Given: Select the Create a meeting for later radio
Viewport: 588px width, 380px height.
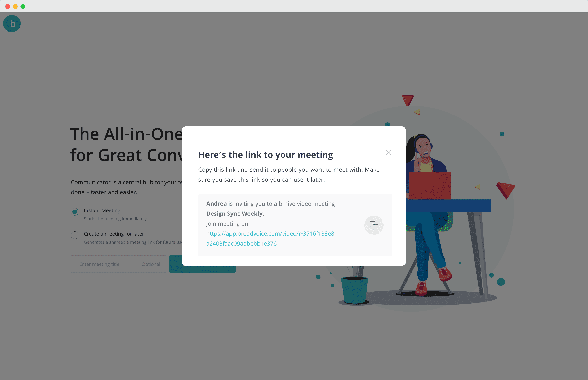Looking at the screenshot, I should [75, 235].
